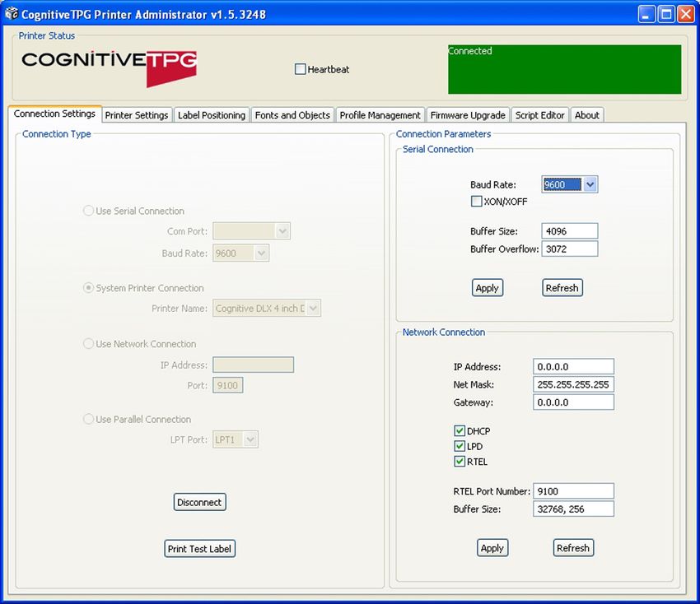Click the network IP Address field showing 0.0.0.0
The image size is (700, 604).
coord(574,367)
